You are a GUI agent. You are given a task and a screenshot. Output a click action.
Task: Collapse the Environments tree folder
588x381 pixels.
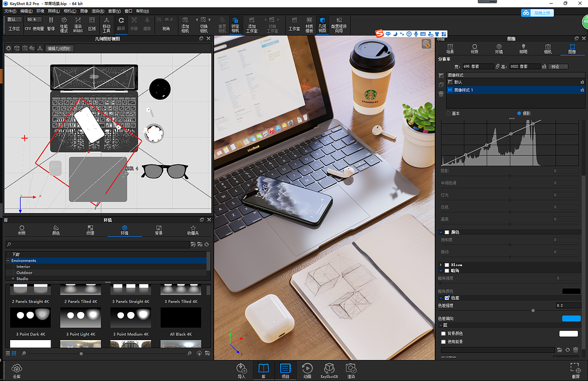[x=8, y=261]
